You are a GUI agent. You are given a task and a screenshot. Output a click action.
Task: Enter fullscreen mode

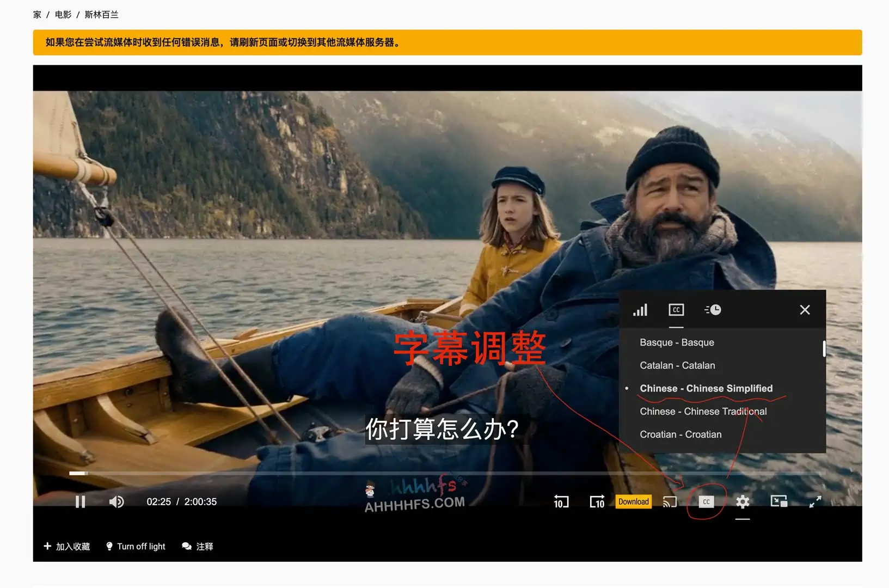tap(815, 501)
